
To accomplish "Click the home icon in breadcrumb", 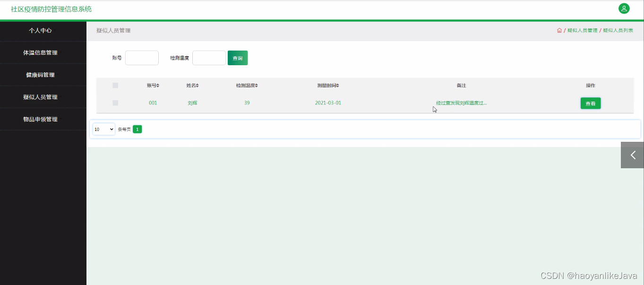I will tap(559, 30).
